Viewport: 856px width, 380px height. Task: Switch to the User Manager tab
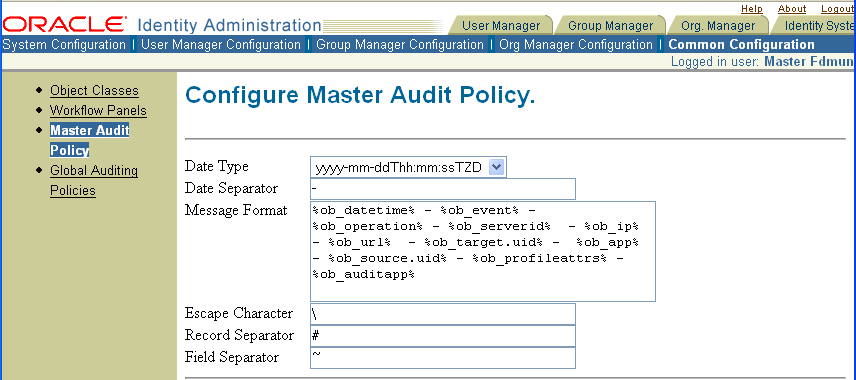point(501,26)
